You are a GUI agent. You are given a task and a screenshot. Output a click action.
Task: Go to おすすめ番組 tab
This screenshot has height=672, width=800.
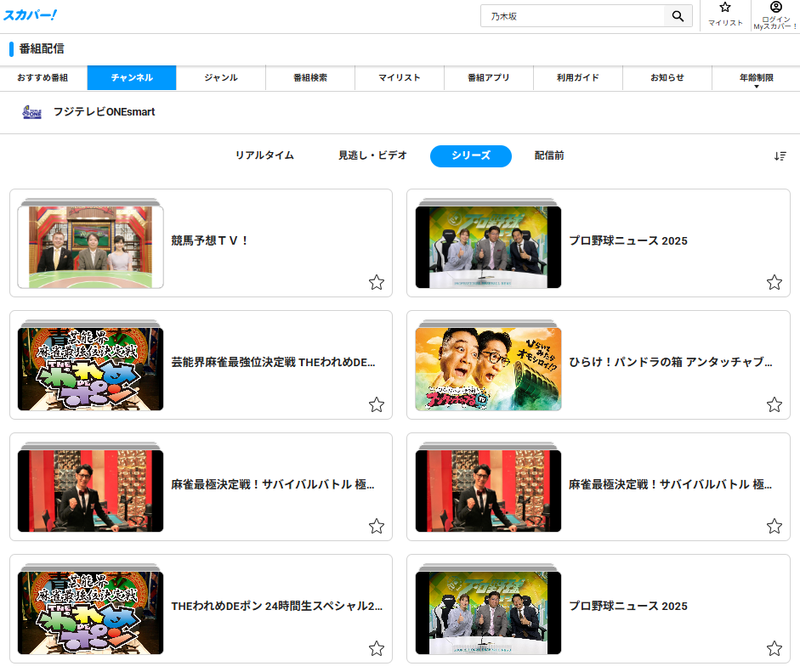[43, 78]
